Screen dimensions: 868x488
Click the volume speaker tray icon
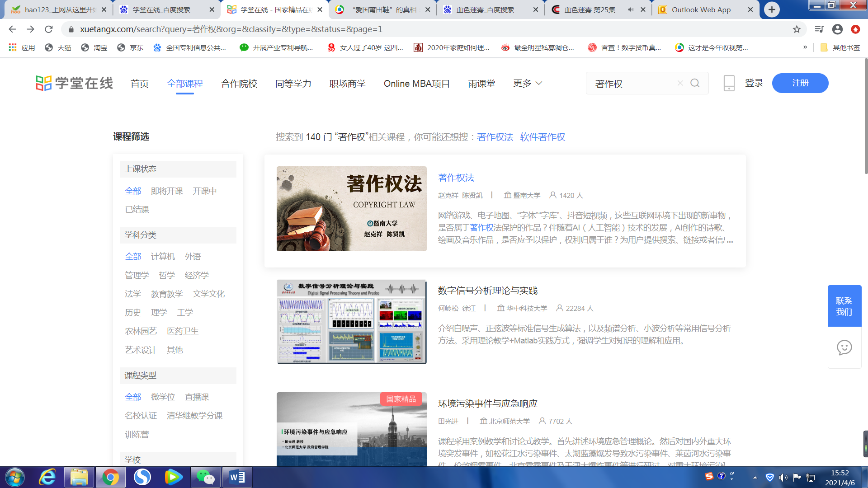pos(783,477)
